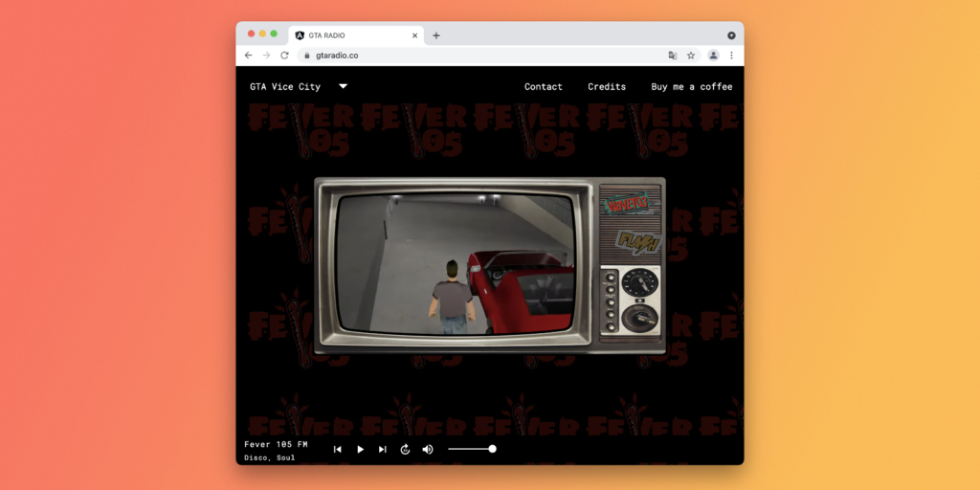Open the translate page icon
Screen dimensions: 980x490
pos(673,55)
